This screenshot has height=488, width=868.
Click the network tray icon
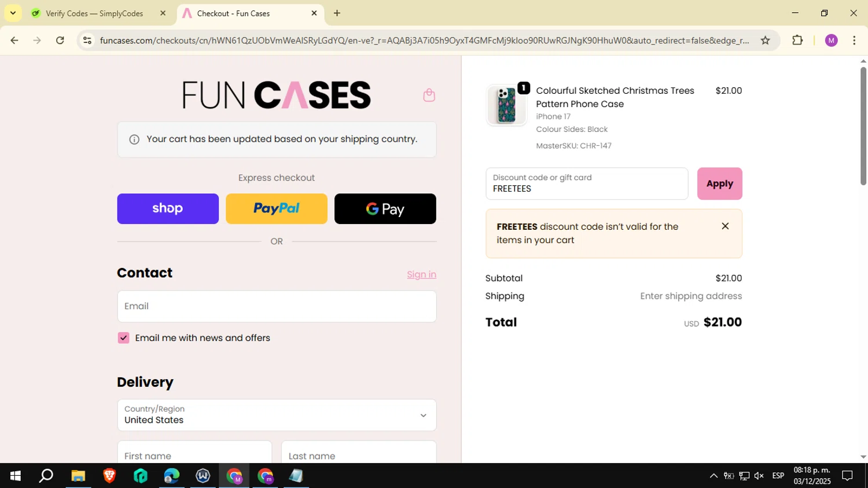[x=744, y=476]
